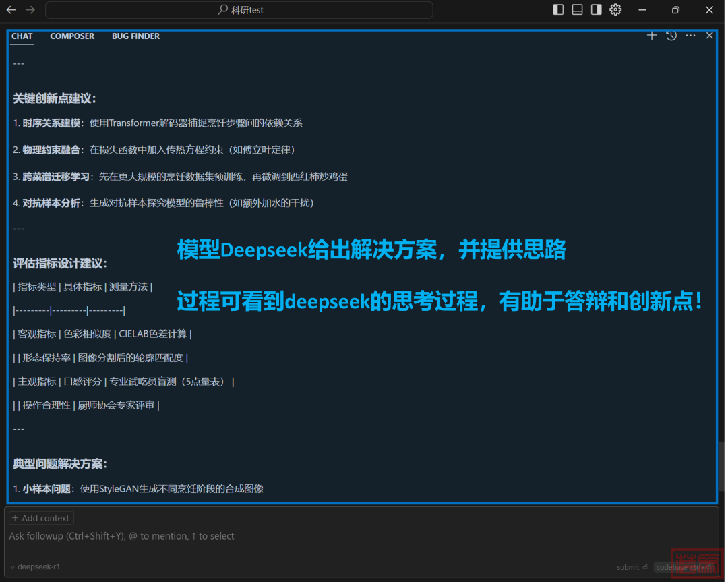Click the Add context button

(41, 518)
